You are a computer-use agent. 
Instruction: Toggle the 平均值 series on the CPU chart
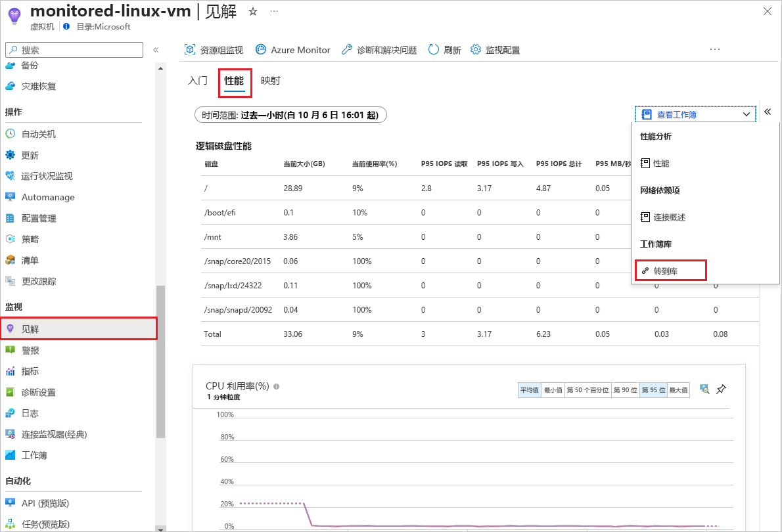coord(530,390)
